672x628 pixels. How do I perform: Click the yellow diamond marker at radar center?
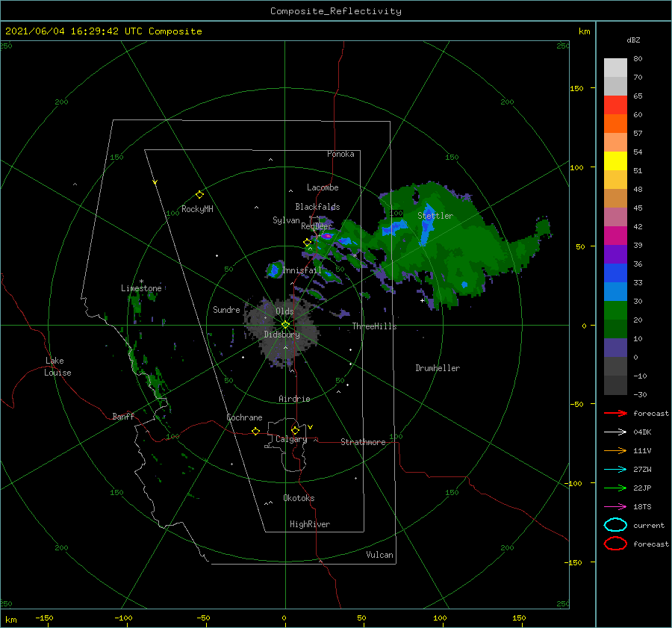(285, 325)
